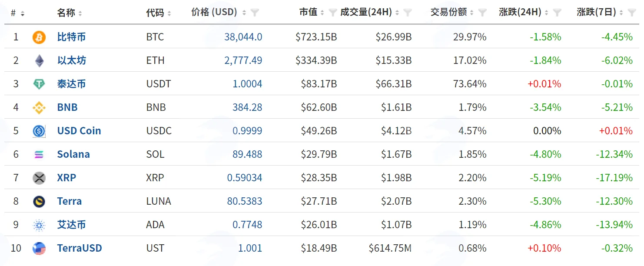Click XRP 7-day change -17.19%
The width and height of the screenshot is (644, 266).
614,178
